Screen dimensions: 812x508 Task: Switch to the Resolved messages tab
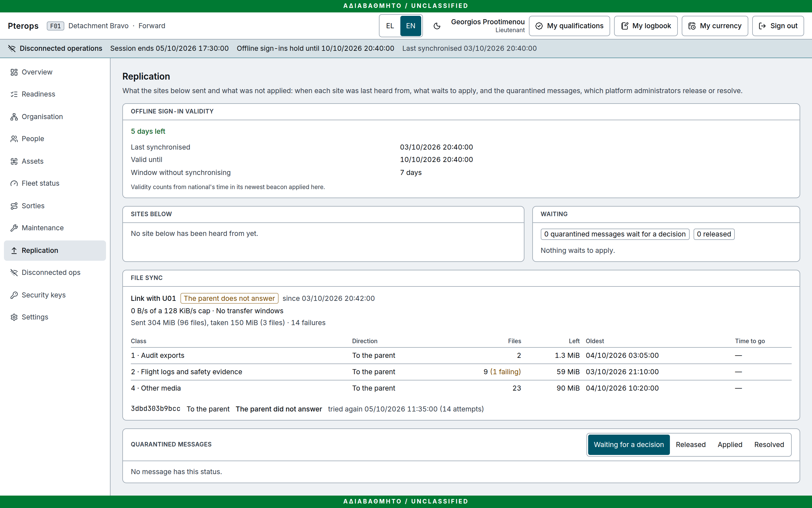pos(769,444)
